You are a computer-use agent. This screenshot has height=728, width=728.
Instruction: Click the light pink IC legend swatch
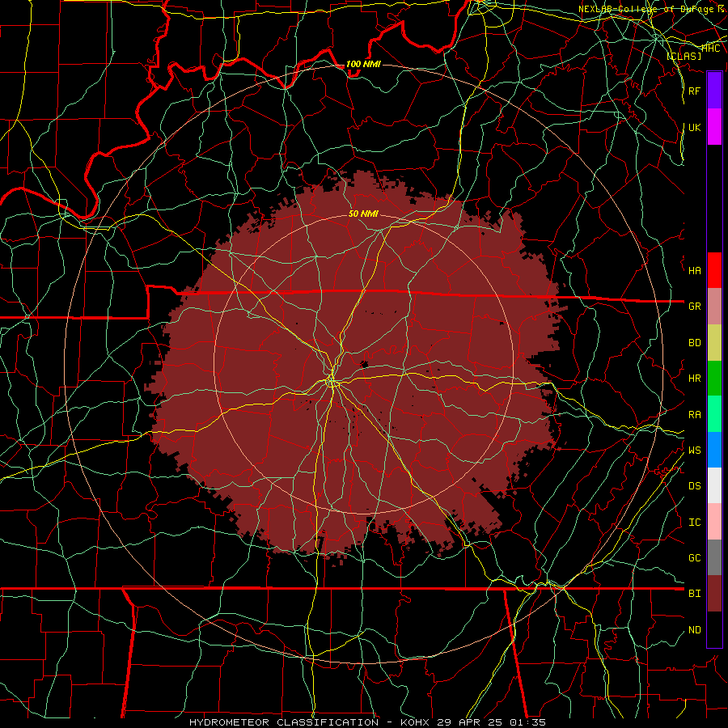tap(714, 522)
